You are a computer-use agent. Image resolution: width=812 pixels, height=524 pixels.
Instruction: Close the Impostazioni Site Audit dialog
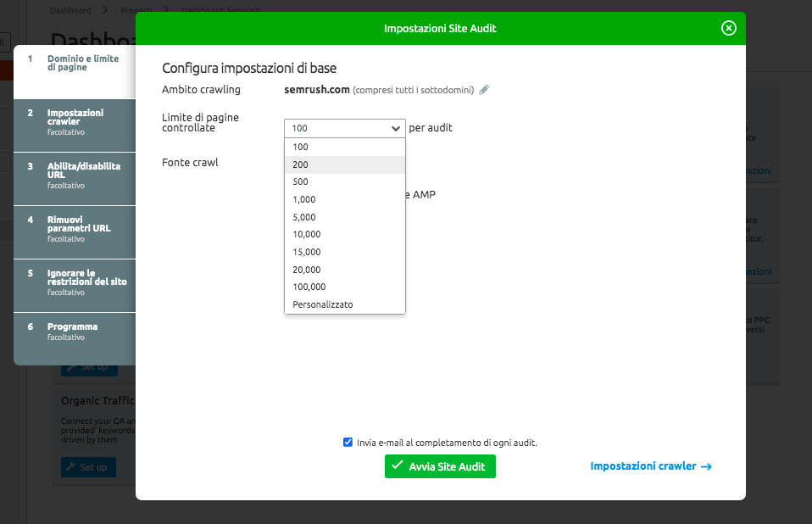[x=729, y=28]
